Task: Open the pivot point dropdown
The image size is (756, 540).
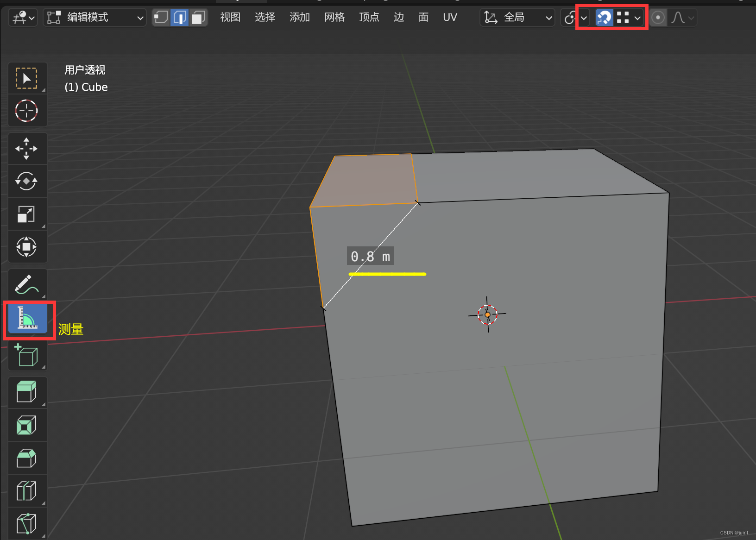Action: 576,18
